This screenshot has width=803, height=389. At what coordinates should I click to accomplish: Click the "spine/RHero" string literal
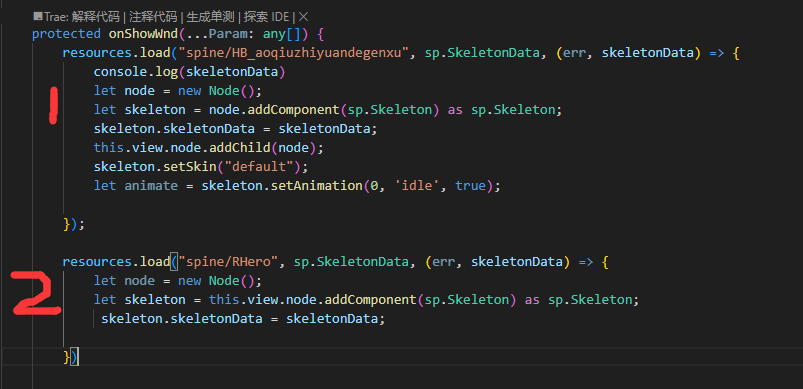(x=232, y=262)
